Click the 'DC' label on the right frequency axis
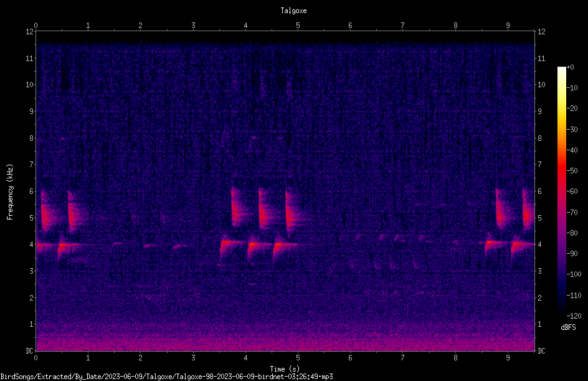Viewport: 588px width, 381px height. click(x=541, y=350)
